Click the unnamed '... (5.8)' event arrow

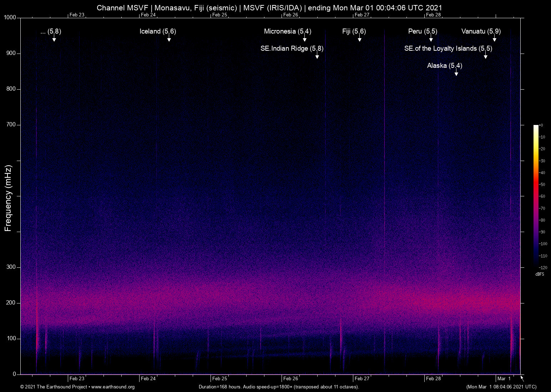coord(54,39)
